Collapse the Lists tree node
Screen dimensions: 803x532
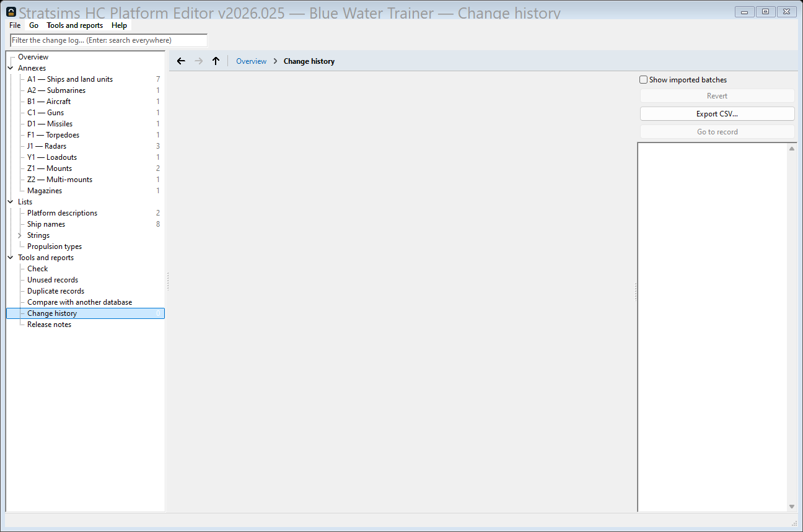pos(11,202)
